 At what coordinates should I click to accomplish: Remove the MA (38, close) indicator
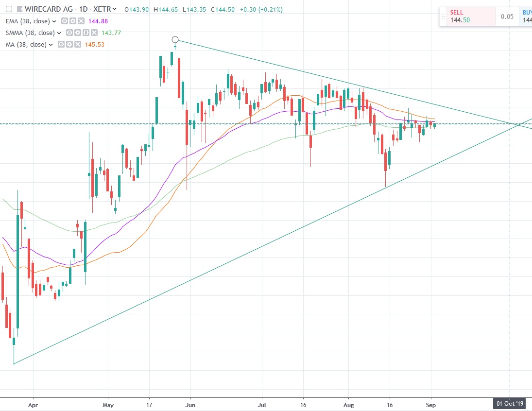coord(78,44)
